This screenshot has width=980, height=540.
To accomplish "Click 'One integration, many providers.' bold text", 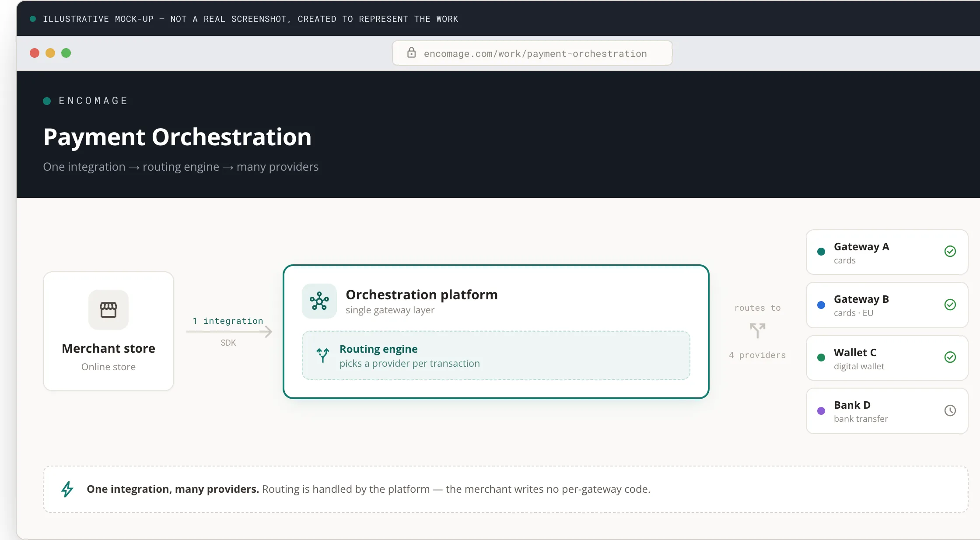I will coord(173,489).
